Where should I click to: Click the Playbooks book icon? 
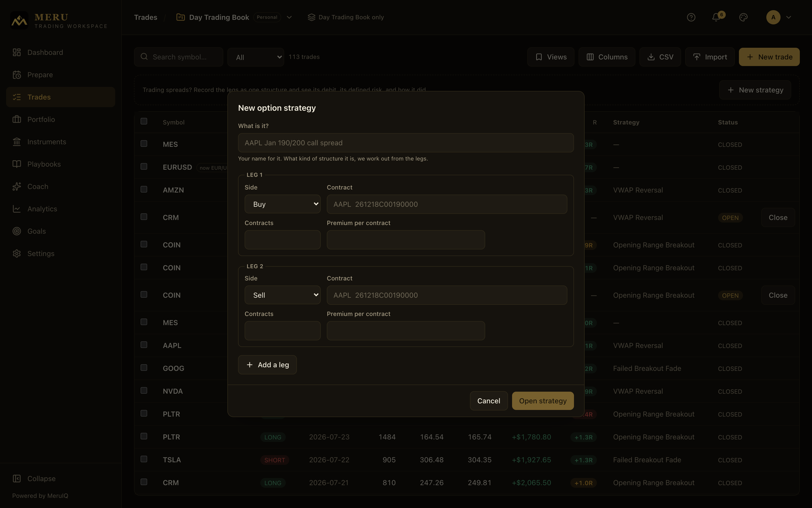[17, 164]
